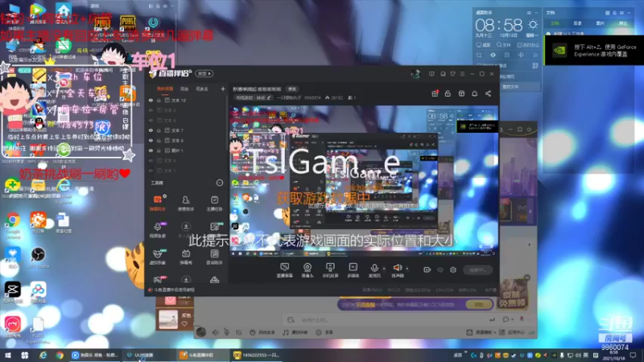Image resolution: width=644 pixels, height=362 pixels.
Task: Open the main menu icon in title bar
Action: click(x=462, y=74)
